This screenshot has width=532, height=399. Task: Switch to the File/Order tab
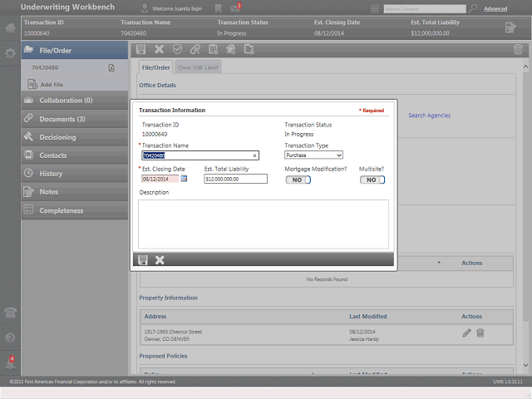pyautogui.click(x=155, y=67)
